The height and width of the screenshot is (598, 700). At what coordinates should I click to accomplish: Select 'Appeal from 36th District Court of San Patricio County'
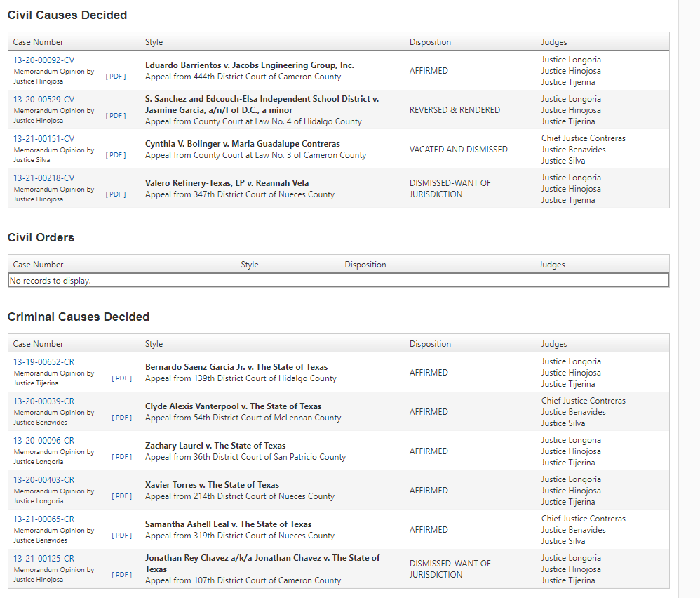point(245,457)
